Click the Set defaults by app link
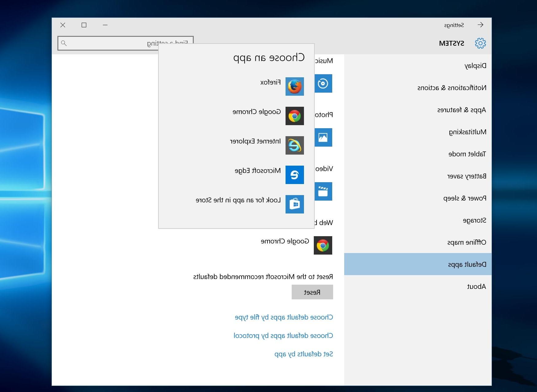The height and width of the screenshot is (392, 537). point(304,354)
